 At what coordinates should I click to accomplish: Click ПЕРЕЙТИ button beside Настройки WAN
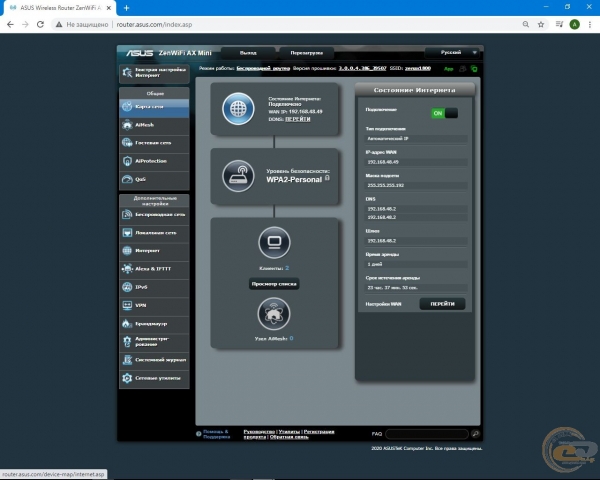442,304
